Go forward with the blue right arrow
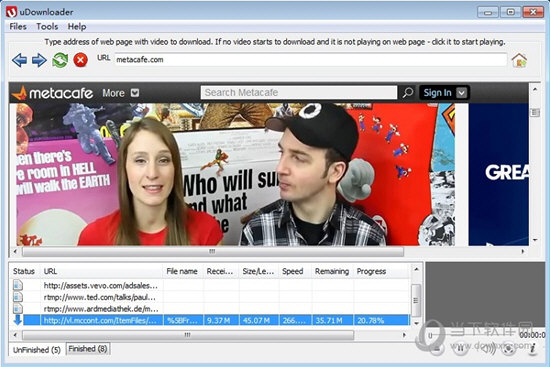550x367 pixels. point(39,60)
